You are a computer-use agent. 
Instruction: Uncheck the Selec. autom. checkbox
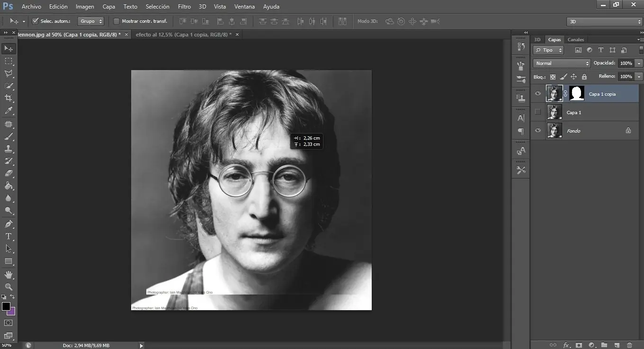tap(35, 21)
